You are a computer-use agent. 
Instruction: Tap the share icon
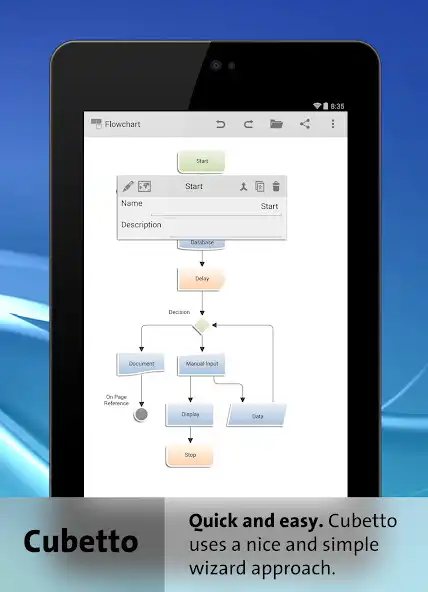click(305, 123)
